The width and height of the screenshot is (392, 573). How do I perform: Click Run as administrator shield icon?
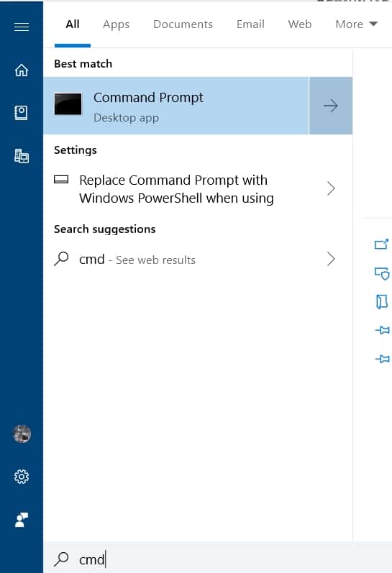[x=382, y=273]
